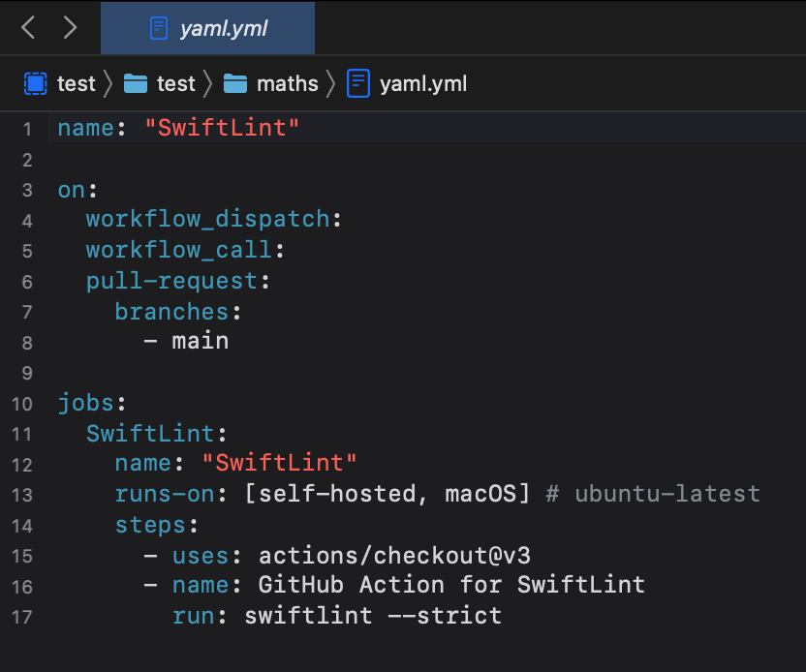Click the blue test project icon in breadcrumb
Screen dimensions: 806x672
pos(36,83)
